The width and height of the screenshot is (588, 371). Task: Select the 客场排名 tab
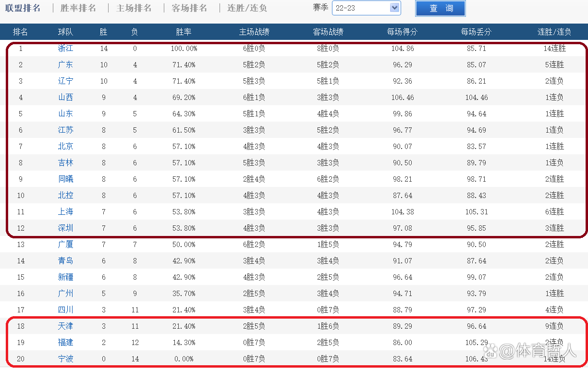[190, 8]
